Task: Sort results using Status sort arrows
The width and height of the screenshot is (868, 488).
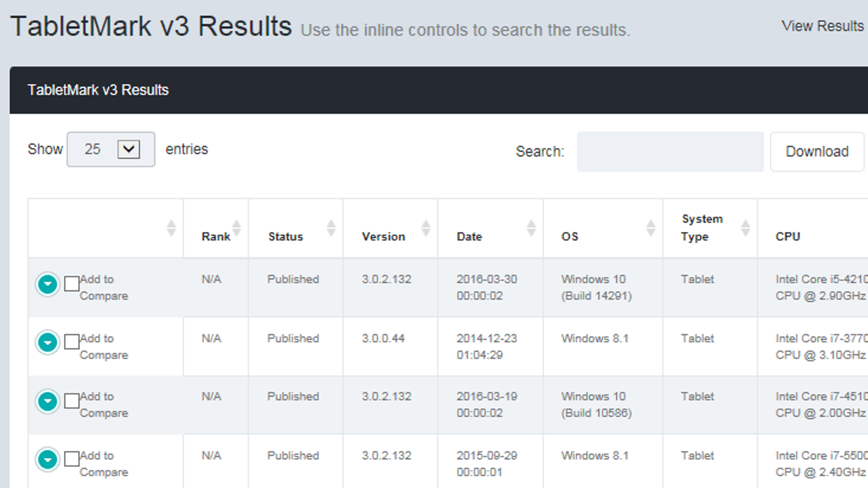Action: pos(331,228)
